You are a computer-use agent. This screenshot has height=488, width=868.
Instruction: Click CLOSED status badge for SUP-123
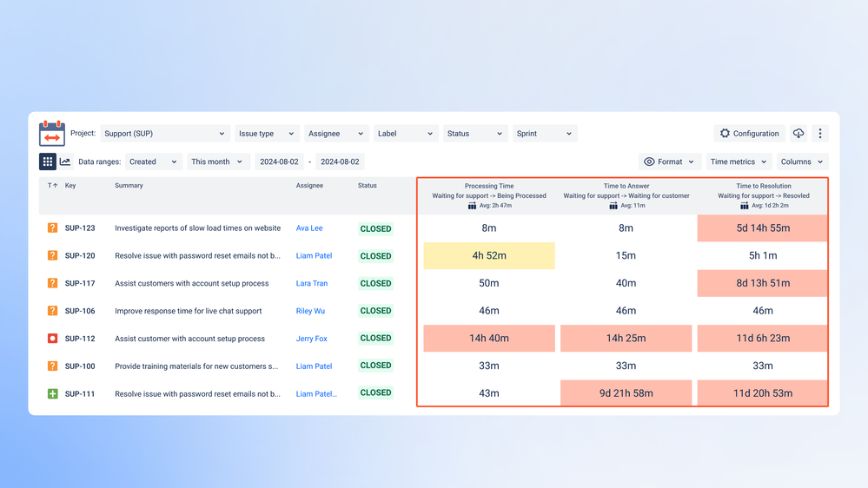click(376, 228)
